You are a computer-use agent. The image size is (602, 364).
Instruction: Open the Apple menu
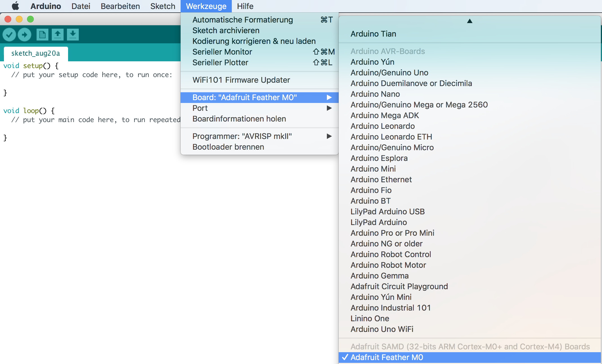[x=15, y=6]
